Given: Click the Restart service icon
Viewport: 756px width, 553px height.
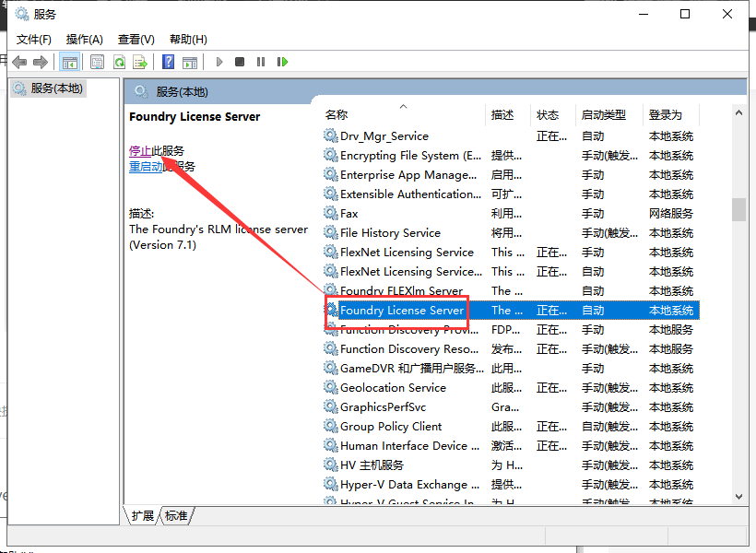Looking at the screenshot, I should point(282,62).
